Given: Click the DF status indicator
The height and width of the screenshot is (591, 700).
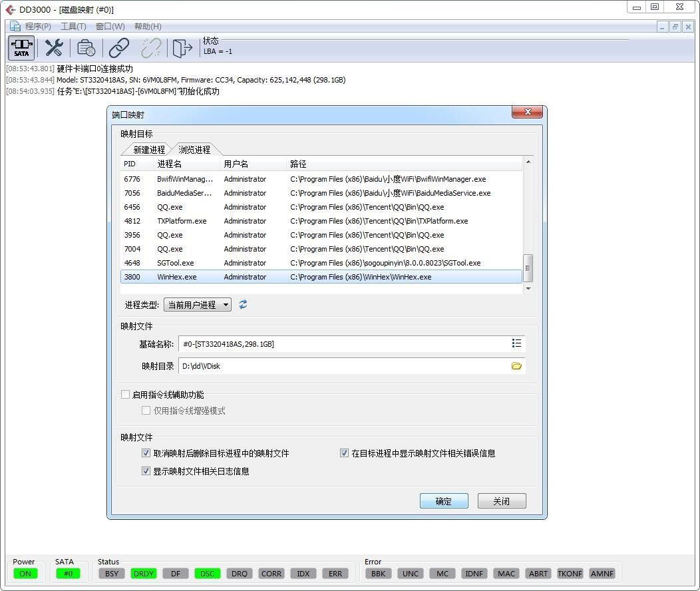Looking at the screenshot, I should [x=176, y=574].
